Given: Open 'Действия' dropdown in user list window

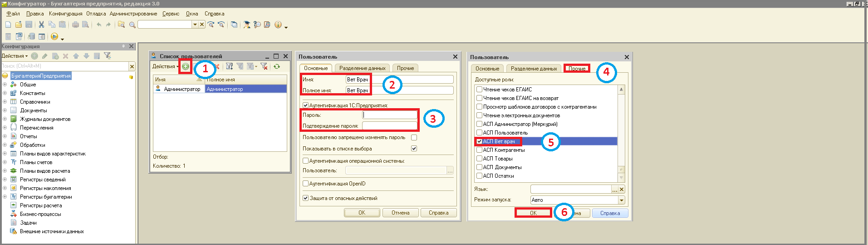Looking at the screenshot, I should coord(165,66).
